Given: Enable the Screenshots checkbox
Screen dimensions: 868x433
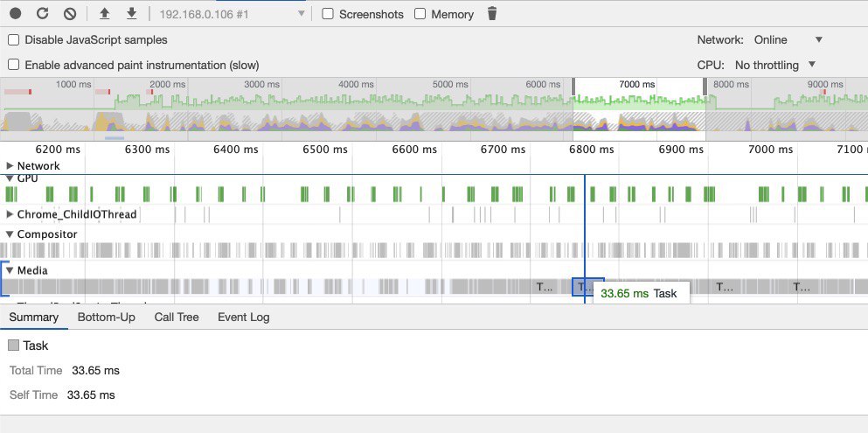Looking at the screenshot, I should (328, 14).
